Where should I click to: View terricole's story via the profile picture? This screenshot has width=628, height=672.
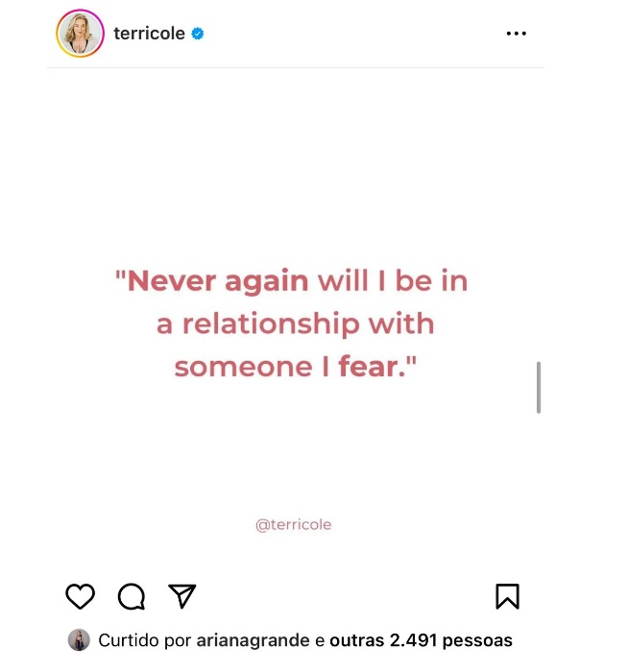tap(80, 34)
